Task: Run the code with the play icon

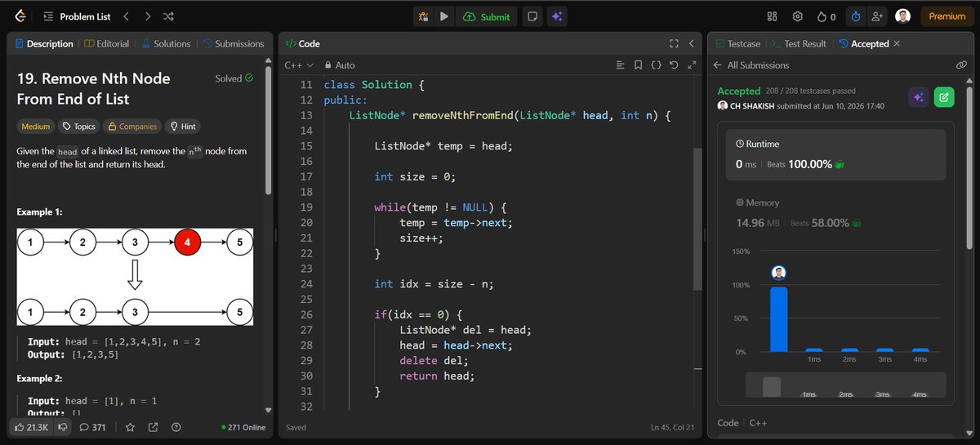Action: tap(444, 16)
